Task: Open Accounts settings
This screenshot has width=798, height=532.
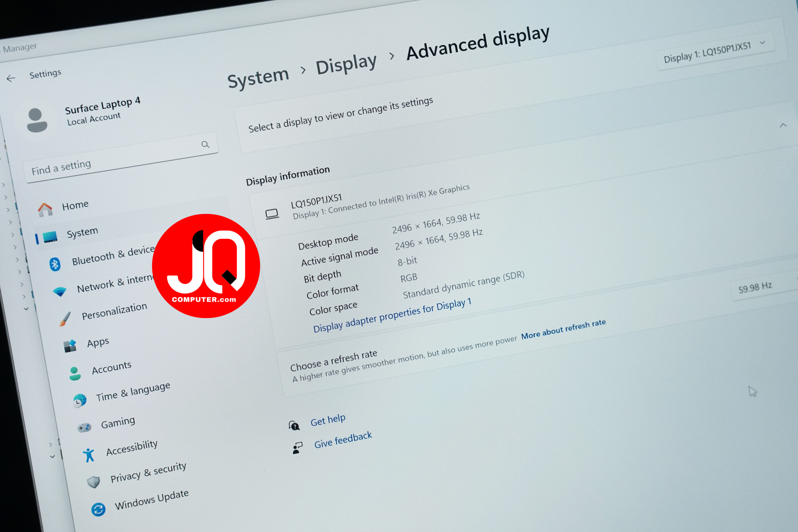Action: pos(112,368)
